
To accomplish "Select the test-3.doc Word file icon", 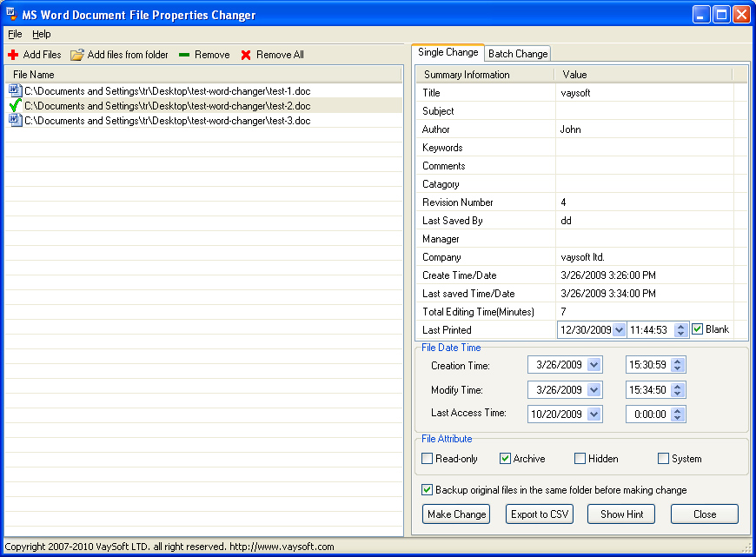I will click(15, 121).
